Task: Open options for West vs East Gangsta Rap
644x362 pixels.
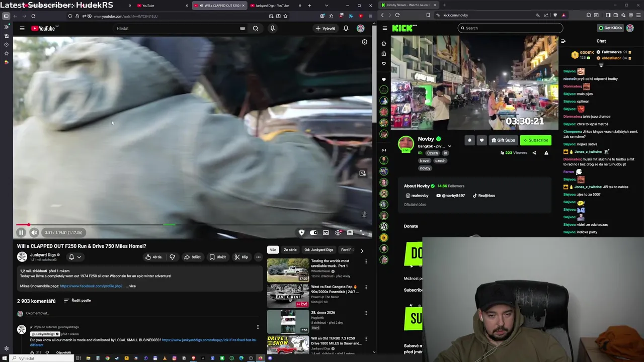Action: click(x=366, y=287)
